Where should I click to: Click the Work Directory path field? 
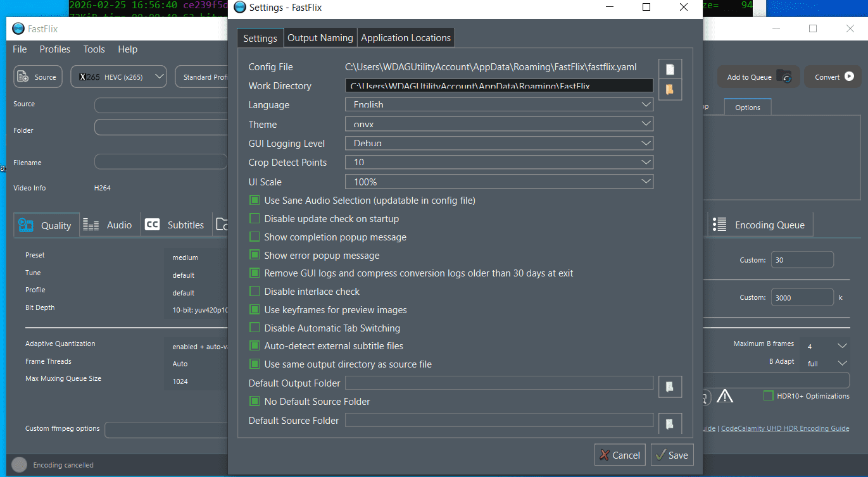(x=499, y=86)
